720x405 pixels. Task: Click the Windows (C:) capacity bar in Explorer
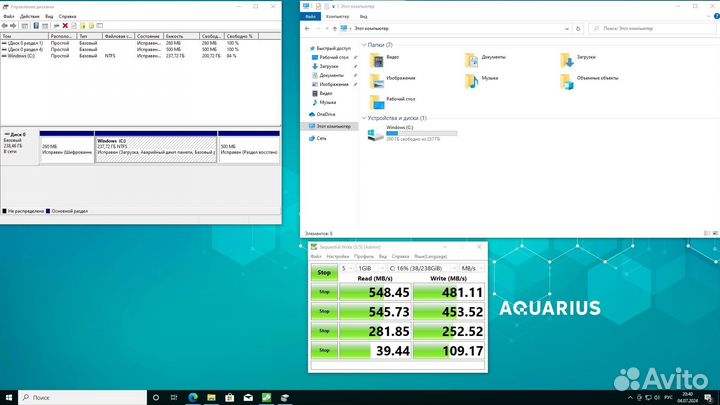coord(422,133)
